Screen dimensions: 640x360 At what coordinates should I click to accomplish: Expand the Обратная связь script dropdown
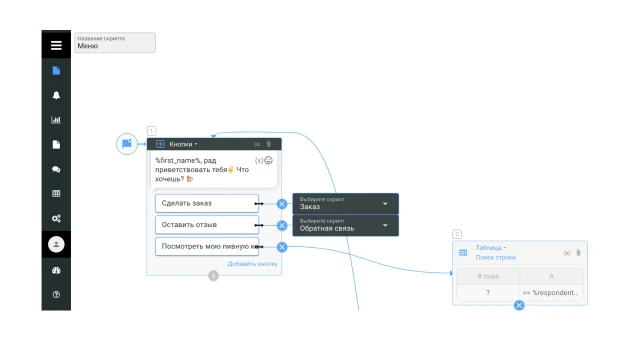pyautogui.click(x=385, y=225)
